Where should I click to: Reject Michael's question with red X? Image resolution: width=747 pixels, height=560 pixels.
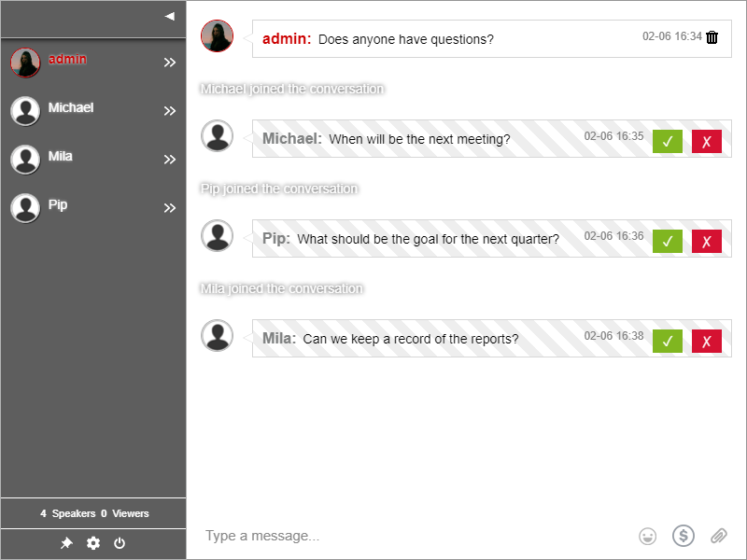point(706,141)
